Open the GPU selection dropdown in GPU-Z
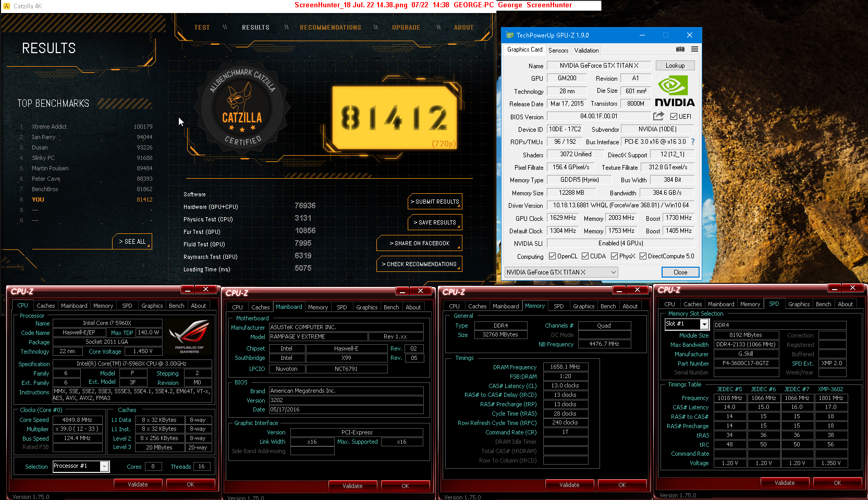Viewport: 868px width, 500px height. pos(561,272)
